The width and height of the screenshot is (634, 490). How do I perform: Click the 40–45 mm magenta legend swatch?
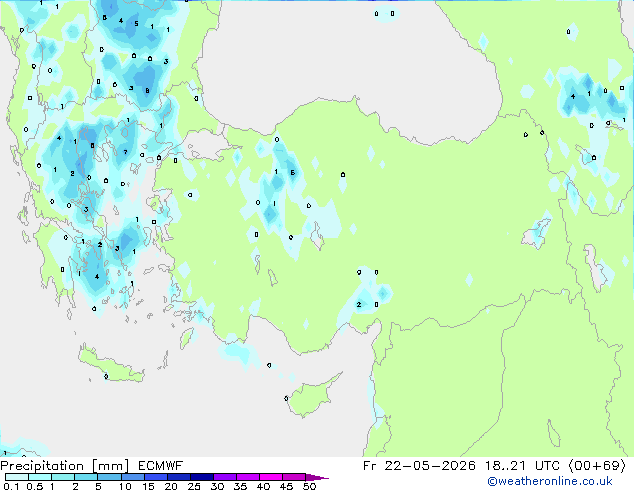click(271, 477)
